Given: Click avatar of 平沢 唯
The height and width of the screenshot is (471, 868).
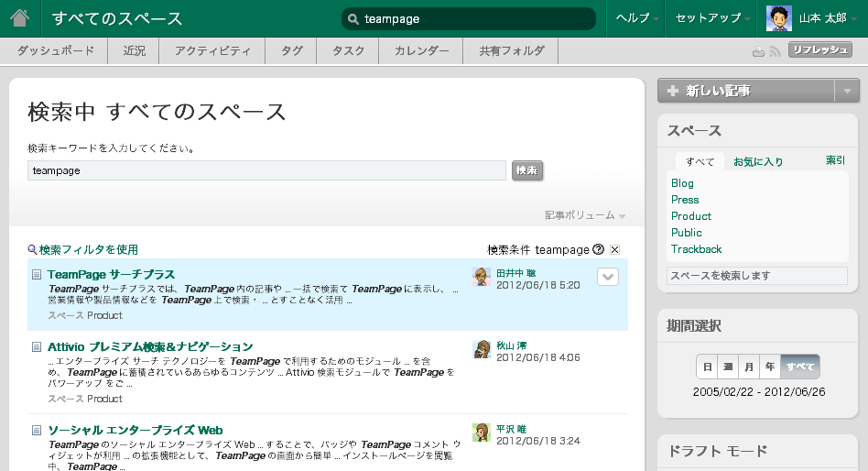Looking at the screenshot, I should (482, 433).
